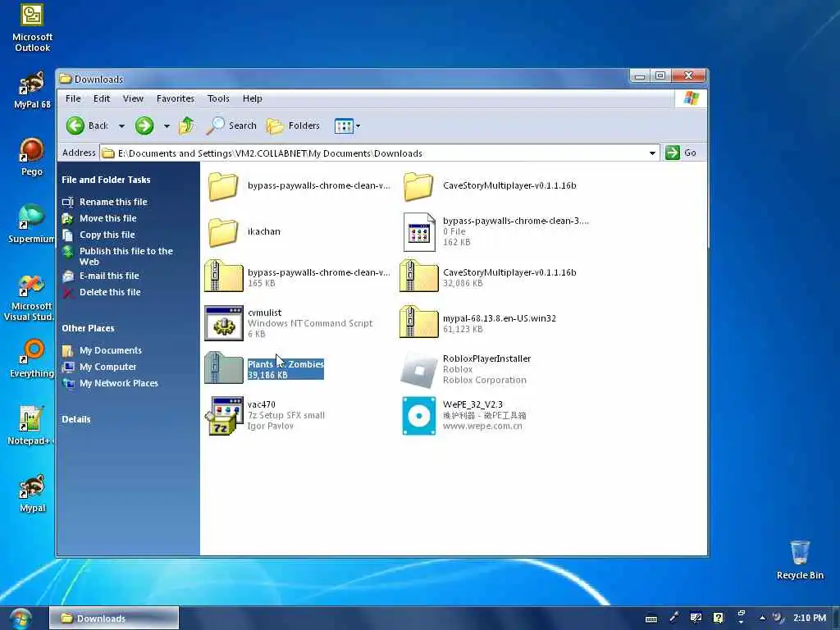
Task: Select CaveStoryMultiplayer zip 32,086 KB icon
Action: pyautogui.click(x=419, y=277)
